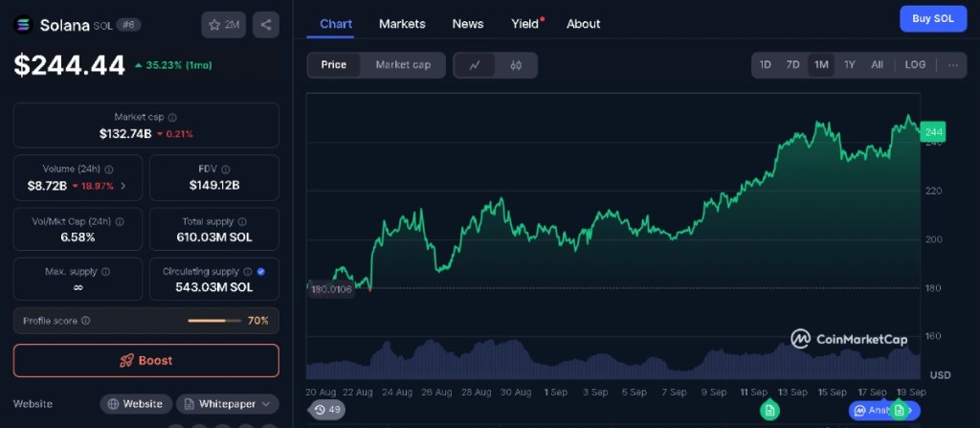The width and height of the screenshot is (980, 428).
Task: Click the rocket Boost button
Action: [146, 361]
